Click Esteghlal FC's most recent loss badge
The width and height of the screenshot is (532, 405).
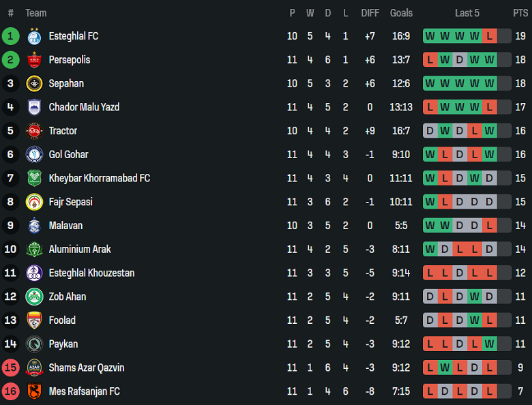(x=490, y=36)
